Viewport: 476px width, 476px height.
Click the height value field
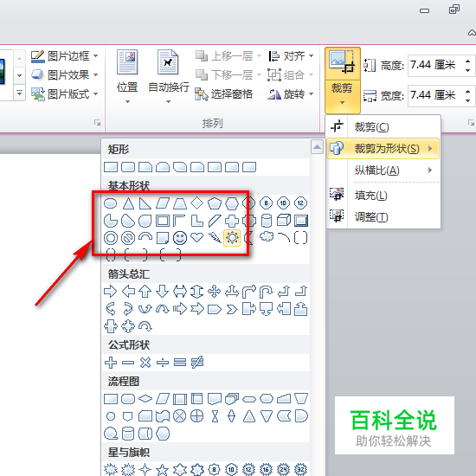click(434, 65)
